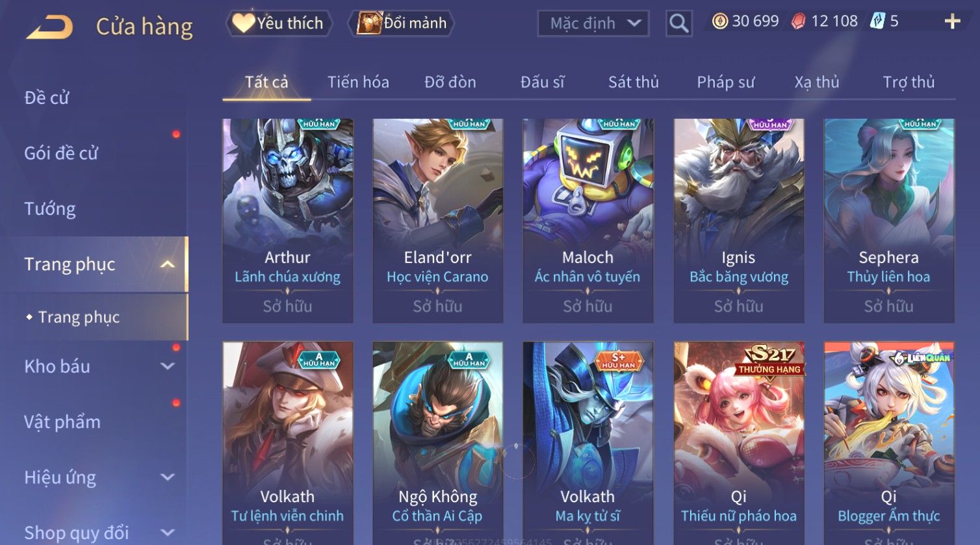Collapse the Trang phục sidebar section

pyautogui.click(x=167, y=264)
